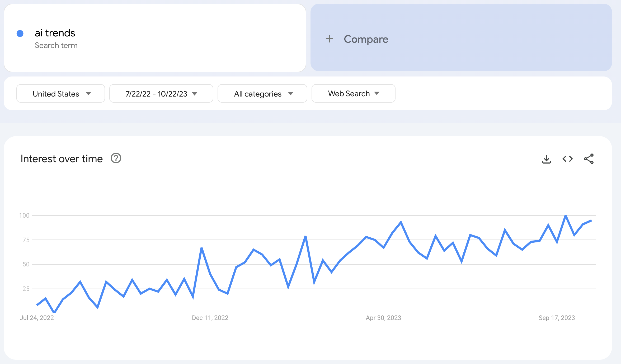Open the embed code icon
621x364 pixels.
567,159
